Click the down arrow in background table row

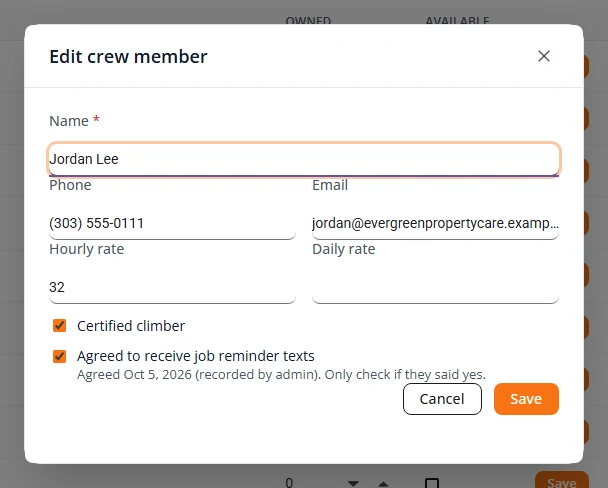click(353, 483)
